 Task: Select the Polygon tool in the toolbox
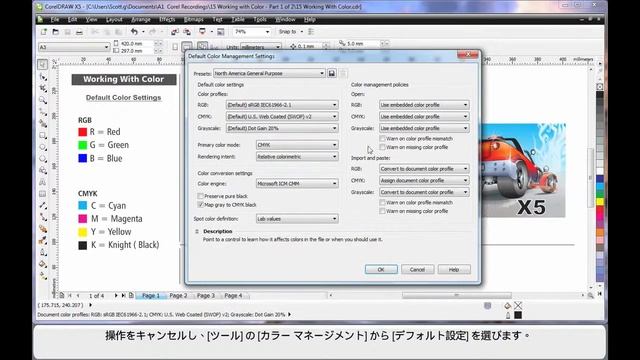click(x=43, y=159)
